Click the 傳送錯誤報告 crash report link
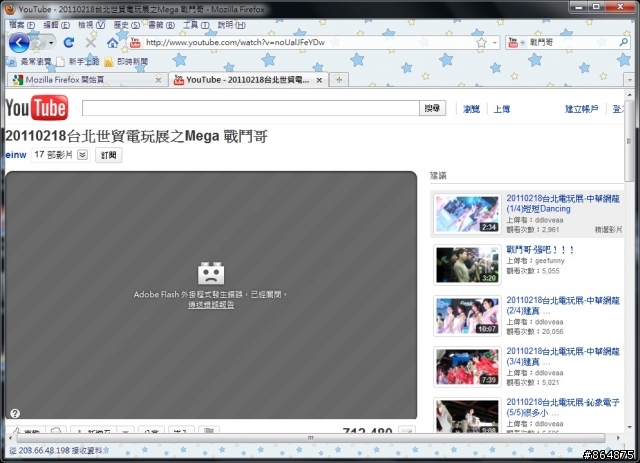 click(x=211, y=305)
